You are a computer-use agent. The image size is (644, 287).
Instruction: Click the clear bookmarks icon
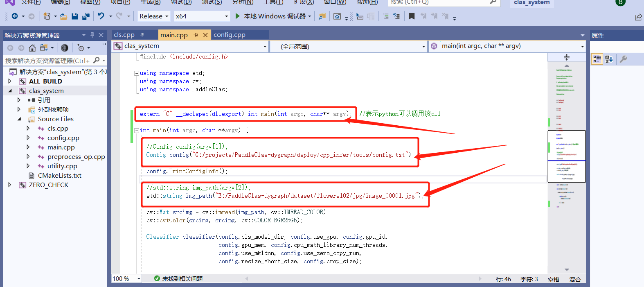point(445,16)
